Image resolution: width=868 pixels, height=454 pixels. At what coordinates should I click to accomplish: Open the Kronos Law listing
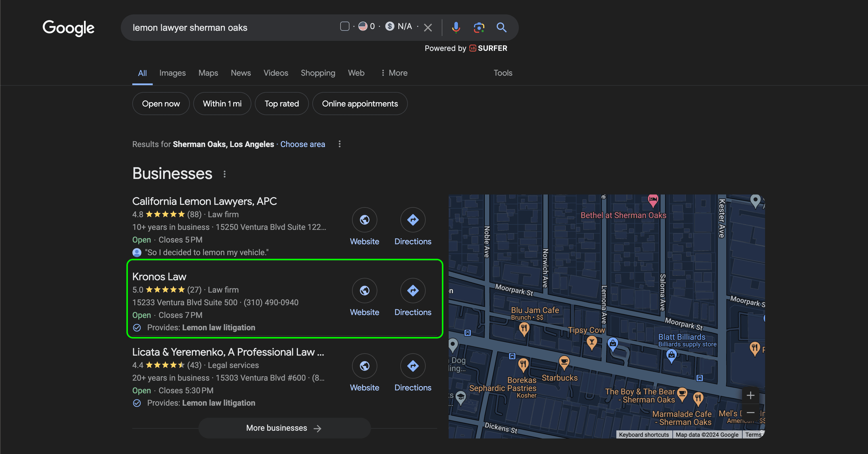point(159,277)
